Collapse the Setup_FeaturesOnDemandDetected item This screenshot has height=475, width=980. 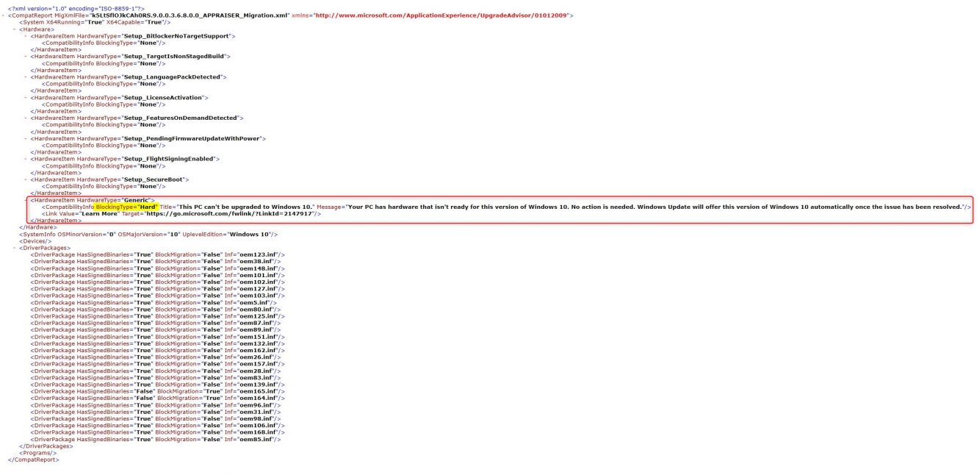(26, 118)
